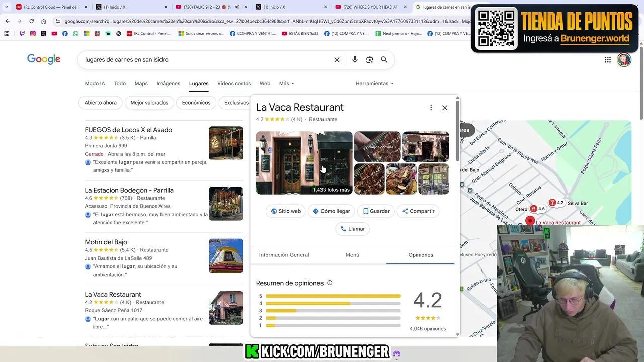
Task: Toggle the Económicos filter chip
Action: click(x=196, y=103)
